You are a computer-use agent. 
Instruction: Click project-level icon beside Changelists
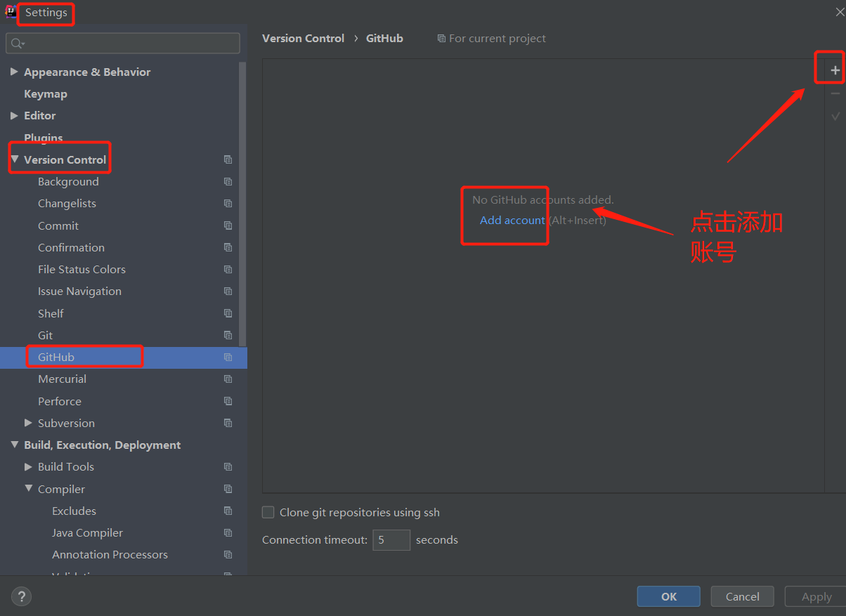pyautogui.click(x=228, y=204)
